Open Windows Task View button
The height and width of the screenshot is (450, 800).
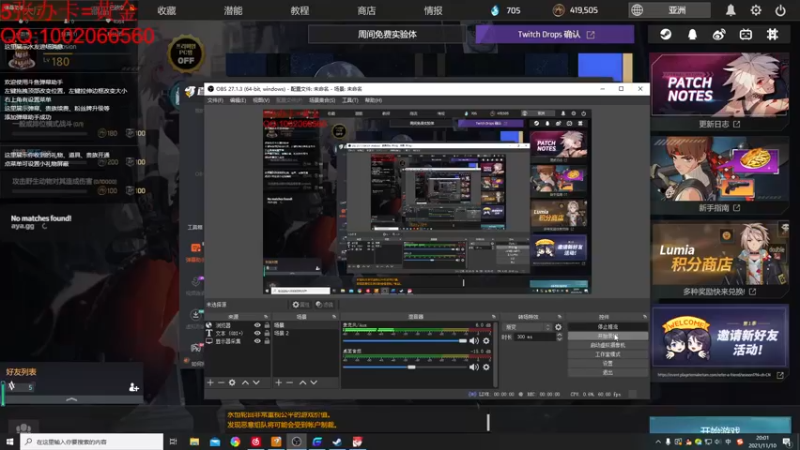click(173, 441)
